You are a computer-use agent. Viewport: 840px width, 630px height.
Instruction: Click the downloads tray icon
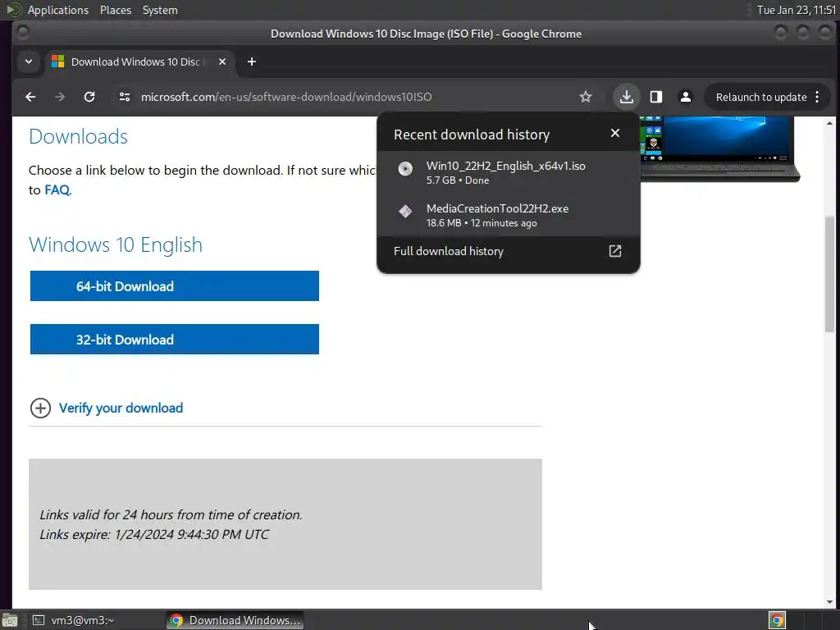(626, 97)
